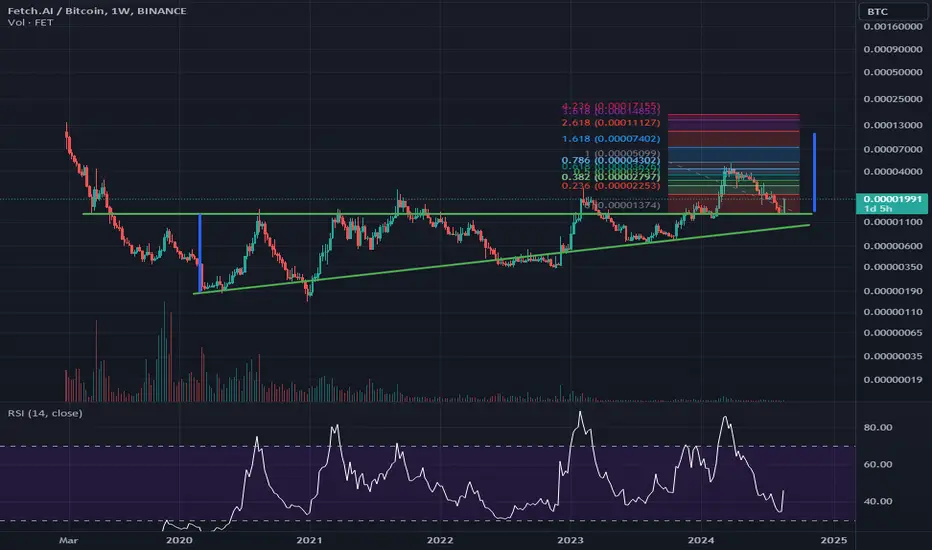This screenshot has width=932, height=550.
Task: Click the 0.00000065 price axis label
Action: 893,333
